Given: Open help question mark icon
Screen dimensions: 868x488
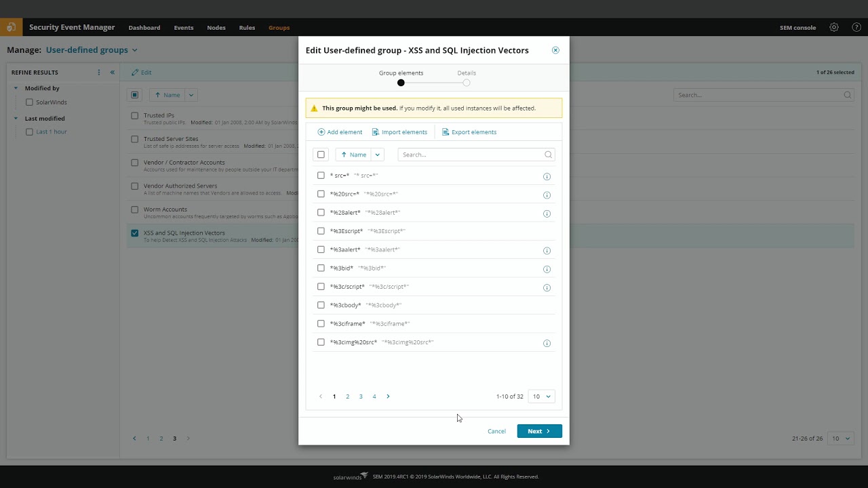Looking at the screenshot, I should click(856, 28).
